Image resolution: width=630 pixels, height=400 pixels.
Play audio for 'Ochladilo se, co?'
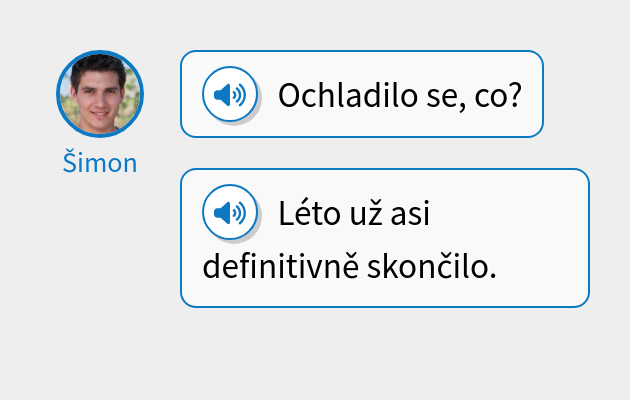tap(231, 95)
